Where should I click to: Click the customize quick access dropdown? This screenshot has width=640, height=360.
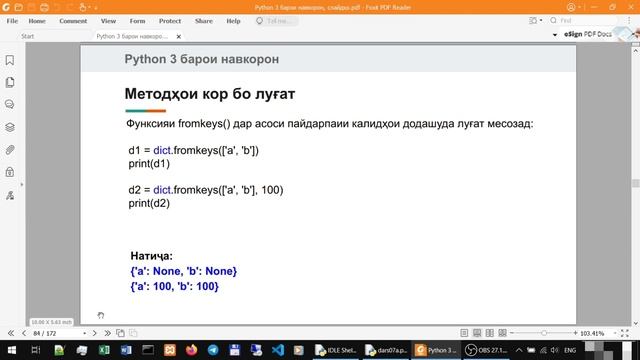[96, 7]
